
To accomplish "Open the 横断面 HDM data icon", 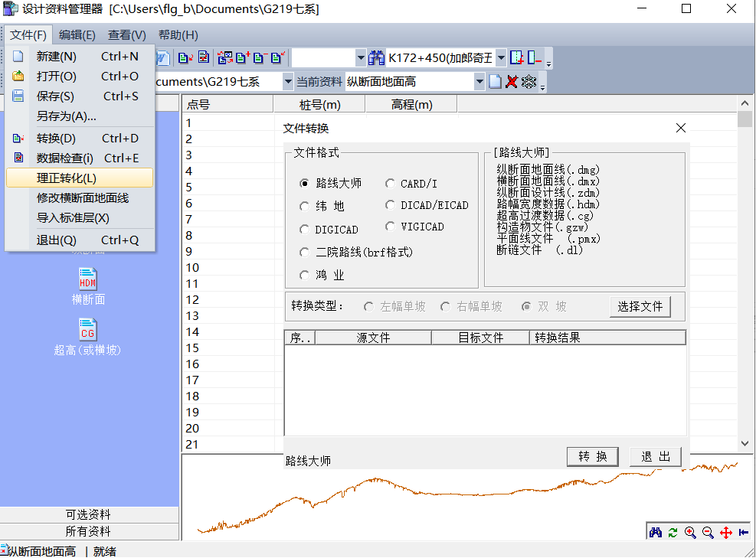I will coord(88,279).
